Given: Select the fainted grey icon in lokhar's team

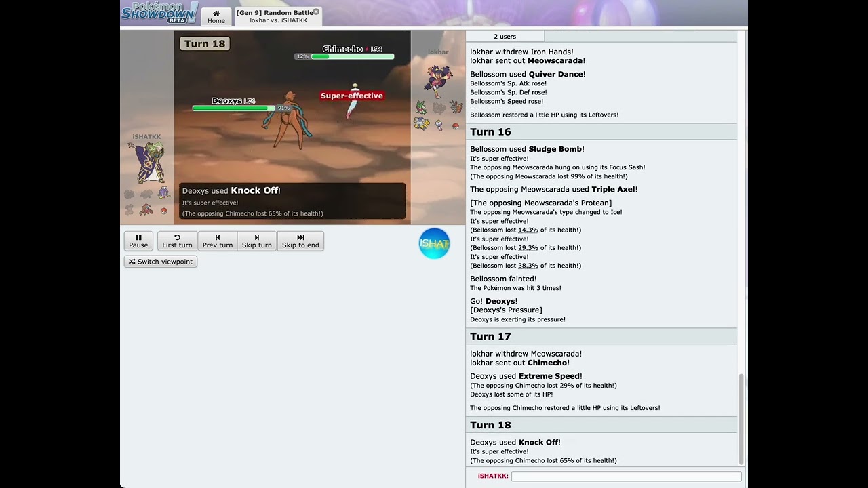Looking at the screenshot, I should tap(439, 107).
